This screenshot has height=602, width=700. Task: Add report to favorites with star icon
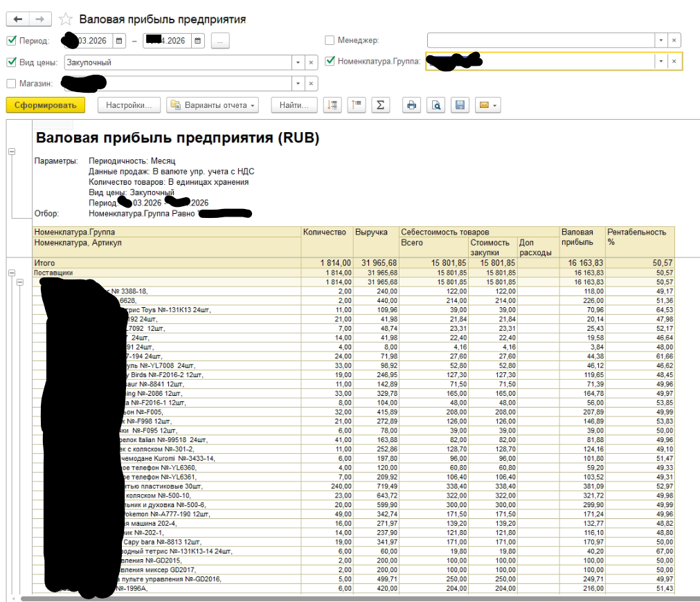[66, 19]
